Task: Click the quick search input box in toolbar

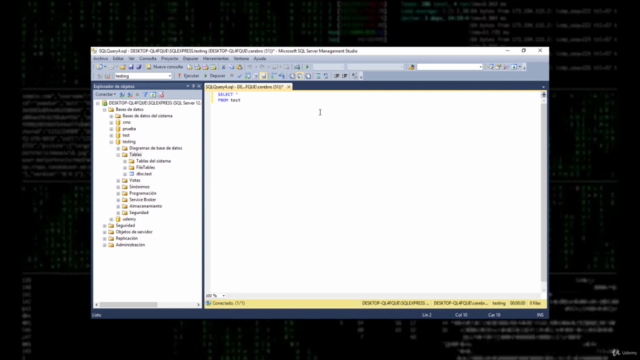Action: pos(450,67)
